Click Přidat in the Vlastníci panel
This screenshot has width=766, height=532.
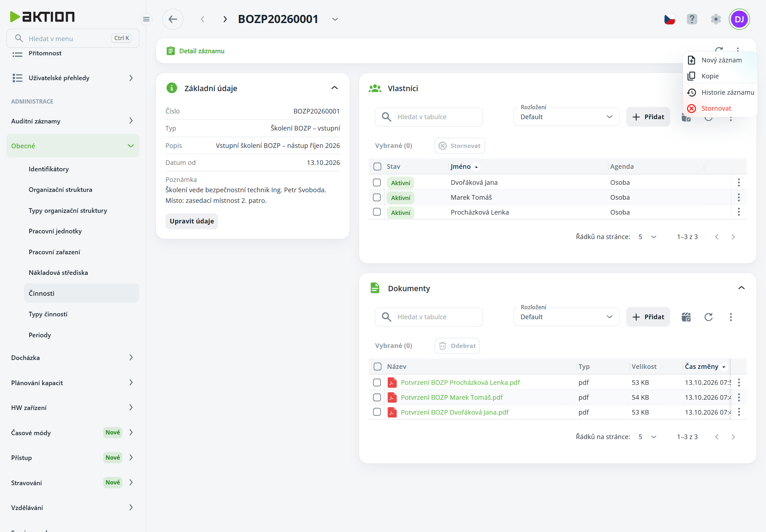click(648, 117)
